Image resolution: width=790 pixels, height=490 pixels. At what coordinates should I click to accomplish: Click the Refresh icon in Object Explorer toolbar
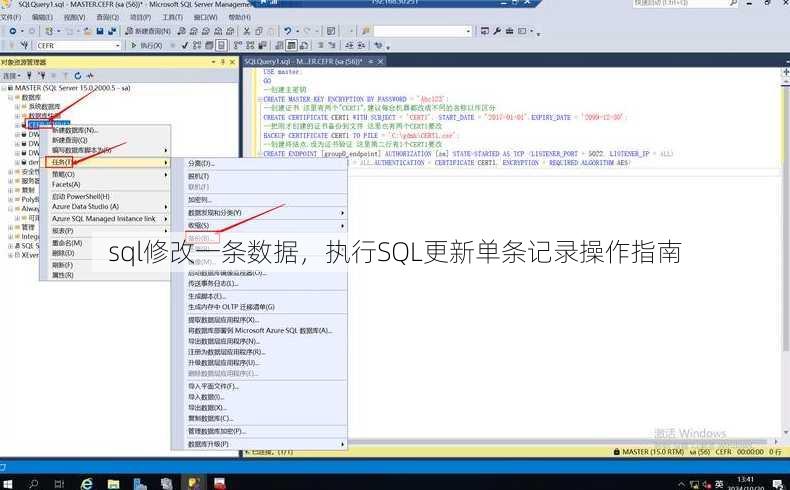(78, 76)
